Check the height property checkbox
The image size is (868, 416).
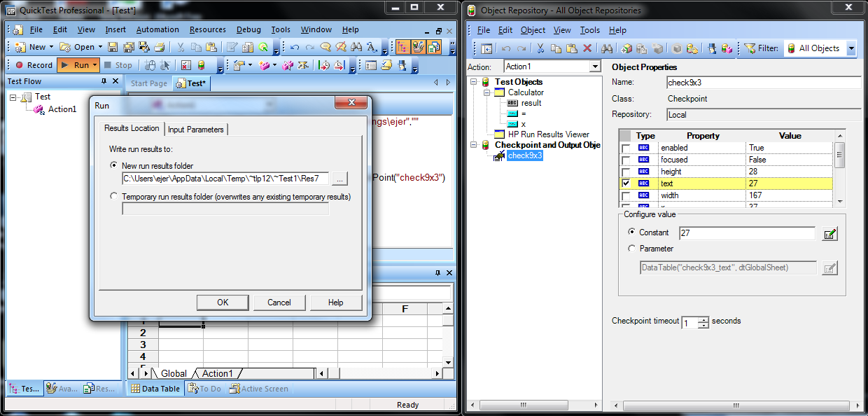(626, 172)
